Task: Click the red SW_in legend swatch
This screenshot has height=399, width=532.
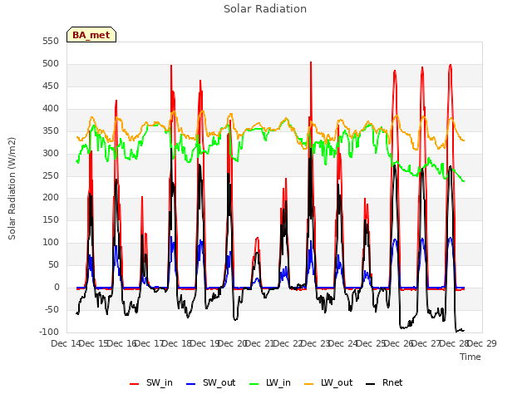Action: point(135,384)
